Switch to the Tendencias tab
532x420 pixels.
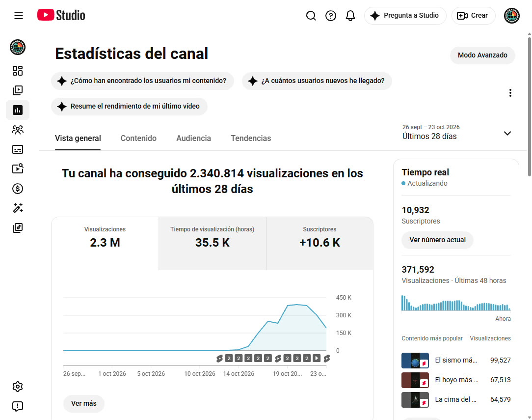coord(251,139)
